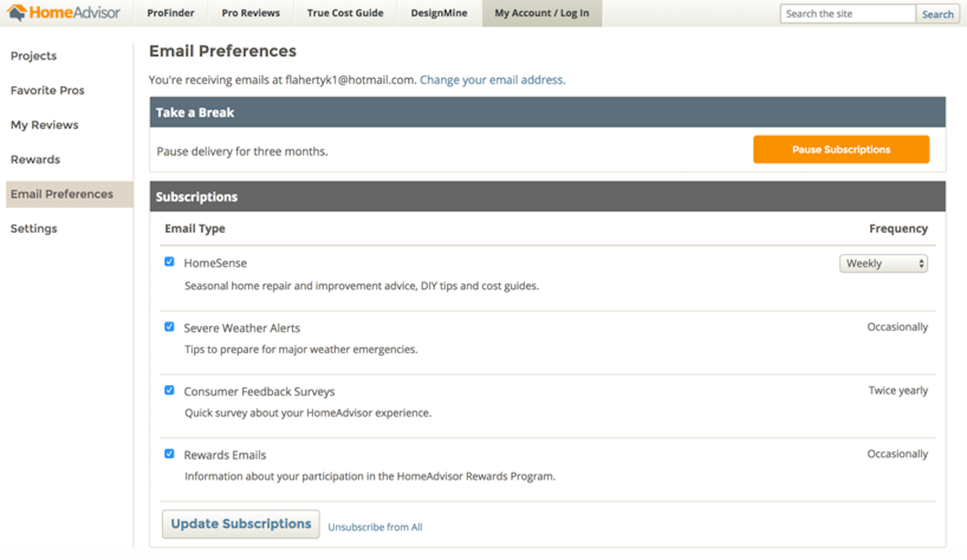Click into the Search the site field

[847, 13]
